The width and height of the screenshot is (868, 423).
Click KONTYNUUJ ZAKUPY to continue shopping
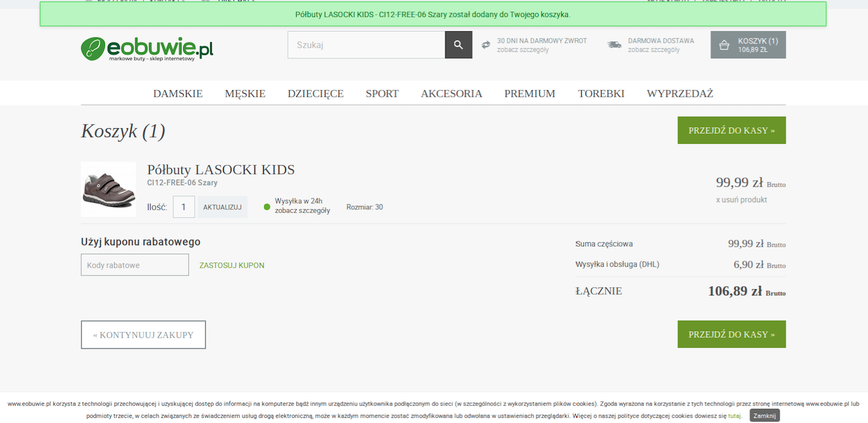click(x=143, y=335)
